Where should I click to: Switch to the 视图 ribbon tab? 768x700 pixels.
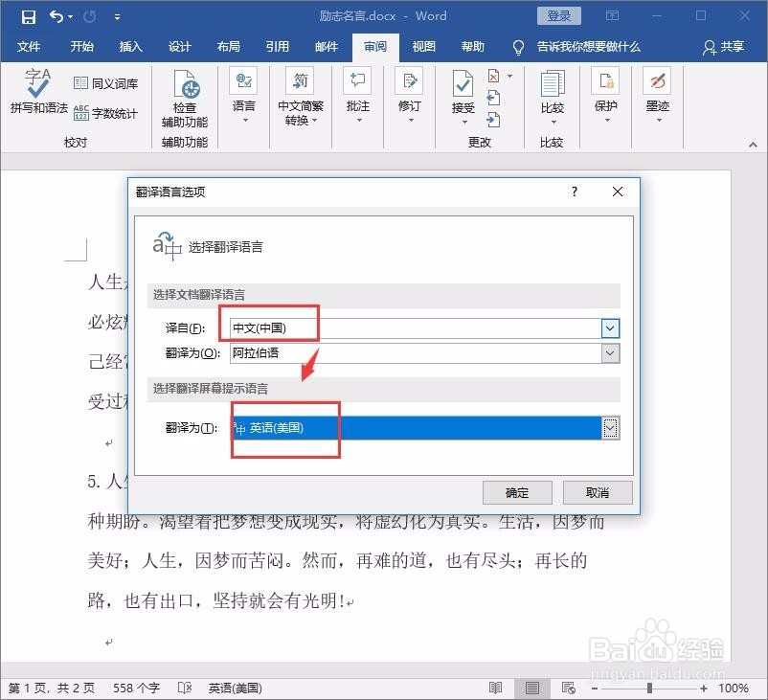tap(422, 47)
